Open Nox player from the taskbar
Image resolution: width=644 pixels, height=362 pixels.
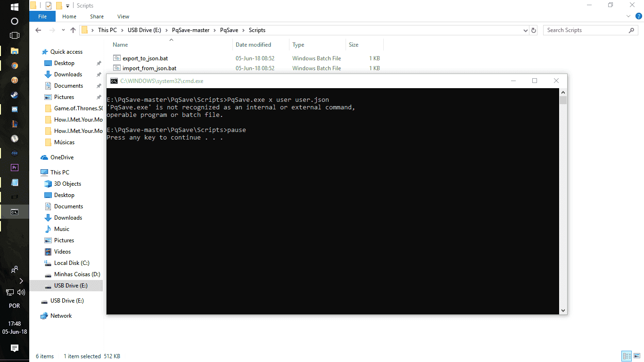pos(14,153)
